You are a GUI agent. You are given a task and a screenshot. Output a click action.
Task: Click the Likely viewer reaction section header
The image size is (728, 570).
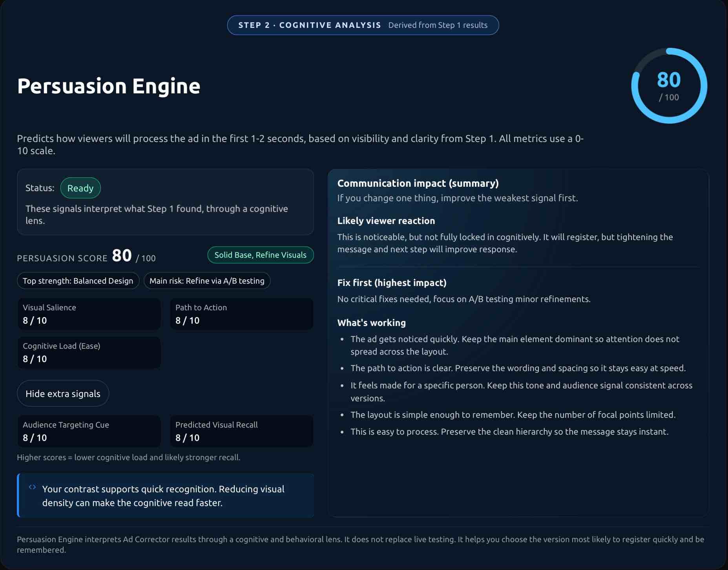click(386, 220)
